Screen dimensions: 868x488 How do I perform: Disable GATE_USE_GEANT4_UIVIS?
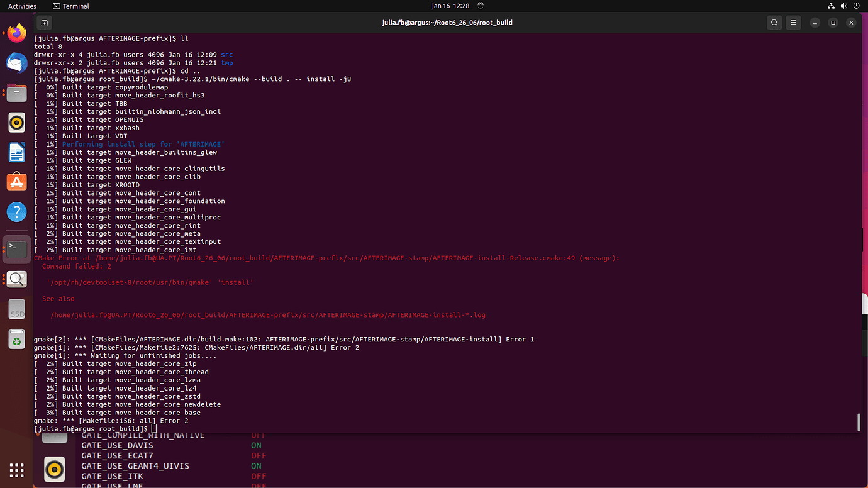(256, 465)
